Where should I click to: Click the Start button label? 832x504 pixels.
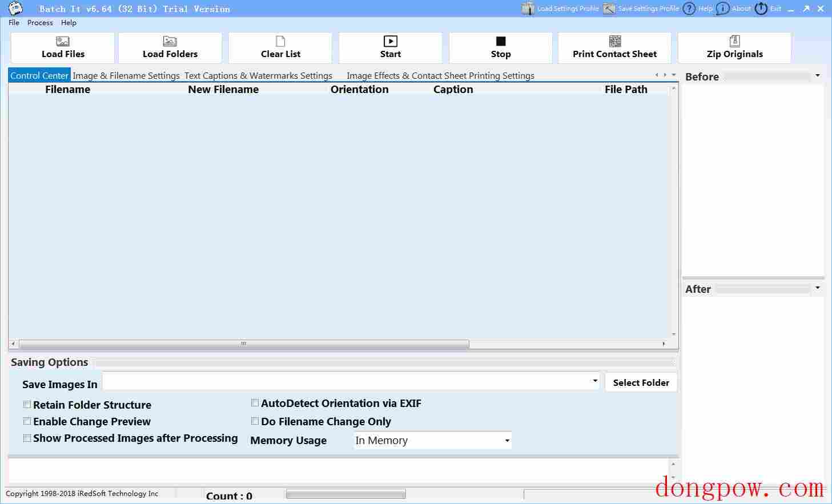pos(391,54)
